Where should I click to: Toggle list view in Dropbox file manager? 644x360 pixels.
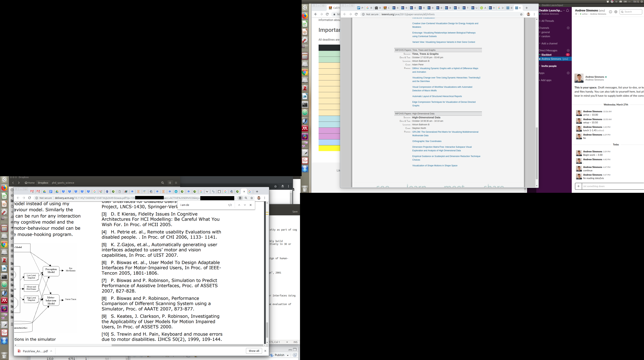point(170,183)
